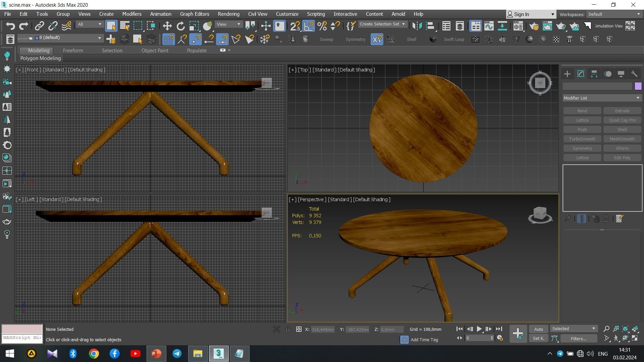Viewport: 644px width, 362px height.
Task: Open the Mirror tool
Action: point(417,26)
